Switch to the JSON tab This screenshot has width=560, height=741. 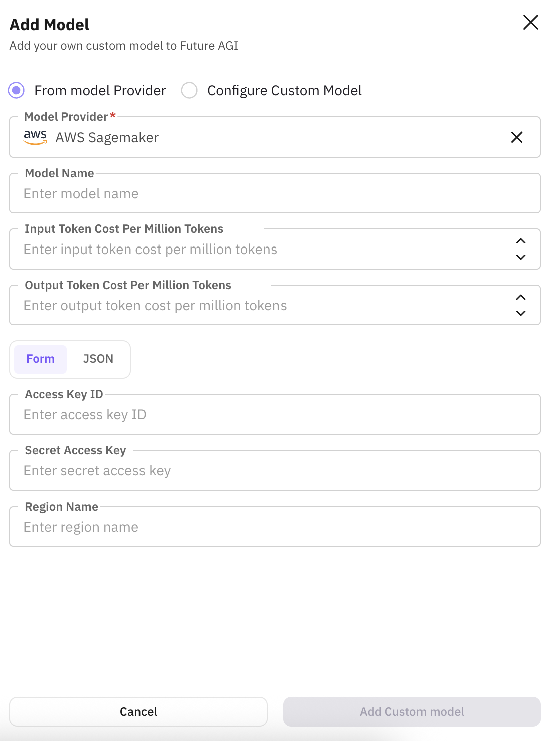coord(98,359)
